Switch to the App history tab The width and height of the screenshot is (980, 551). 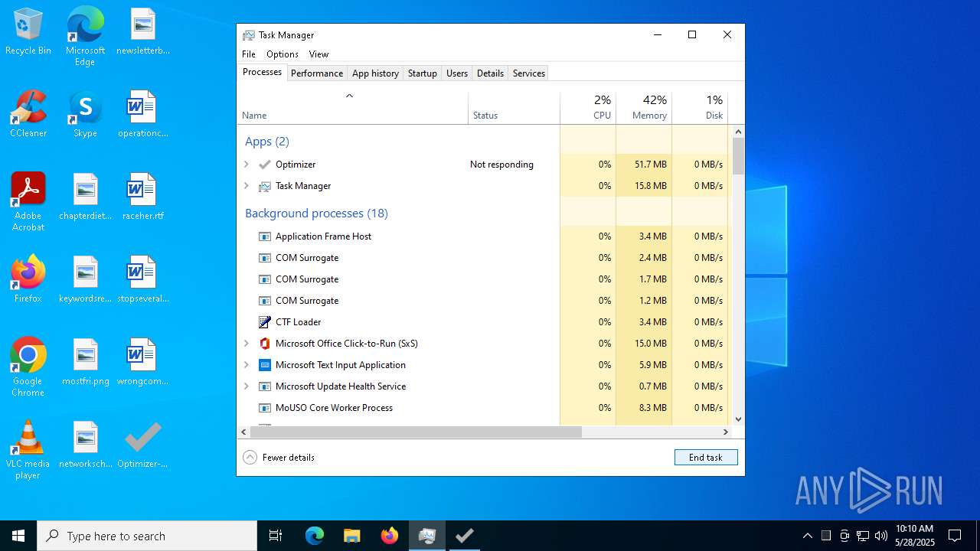(x=375, y=73)
